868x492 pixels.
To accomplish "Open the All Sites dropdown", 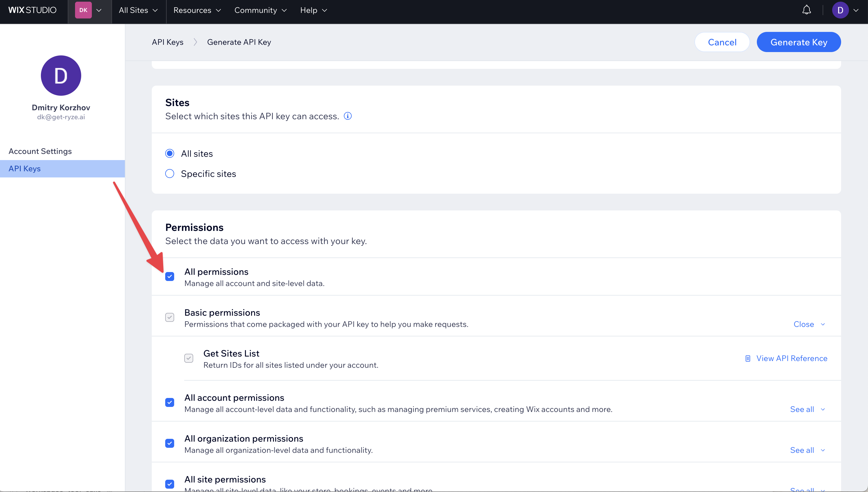I will click(138, 10).
